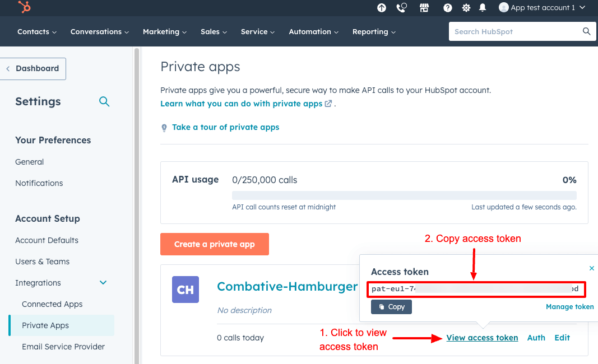Open the Reporting menu
Image resolution: width=598 pixels, height=364 pixels.
point(374,31)
